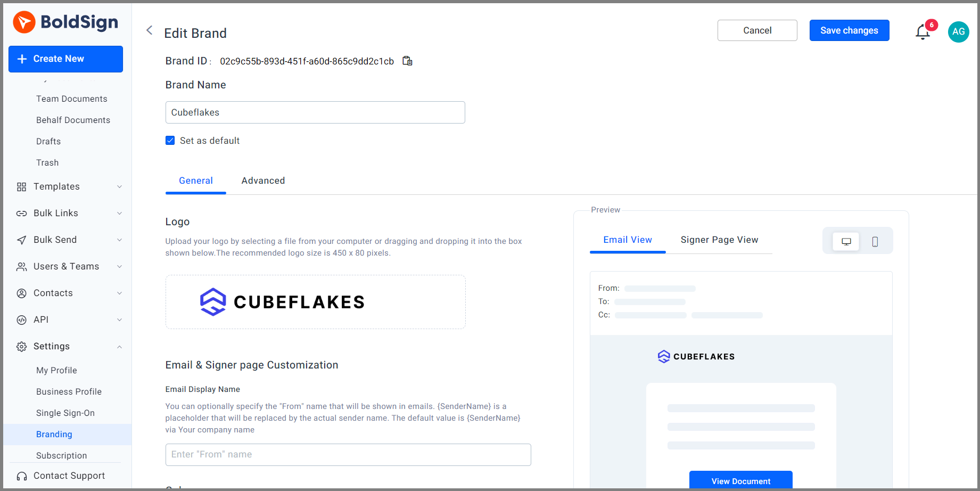Click View Document in email preview
The width and height of the screenshot is (980, 491).
(740, 480)
